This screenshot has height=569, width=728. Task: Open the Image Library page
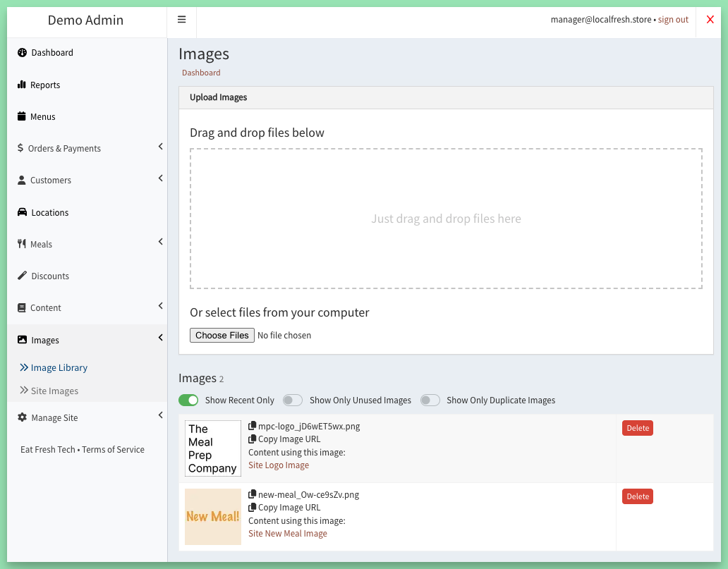(x=59, y=367)
